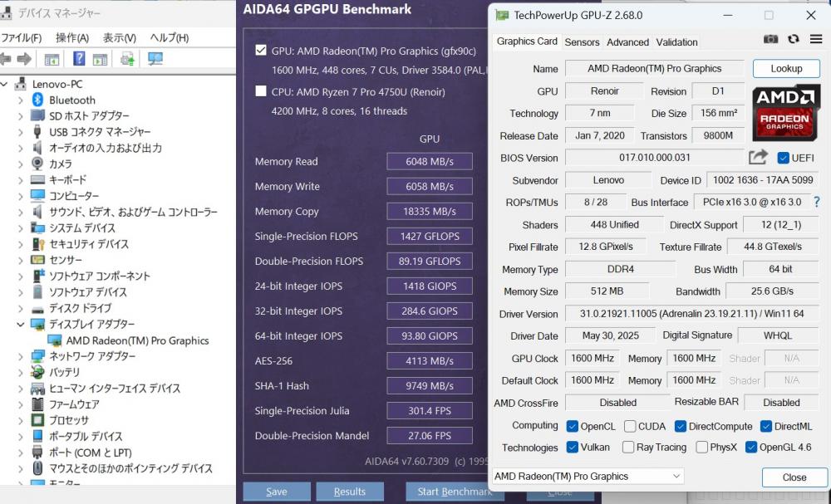831x504 pixels.
Task: Click the Results button in AIDA64
Action: coord(350,492)
